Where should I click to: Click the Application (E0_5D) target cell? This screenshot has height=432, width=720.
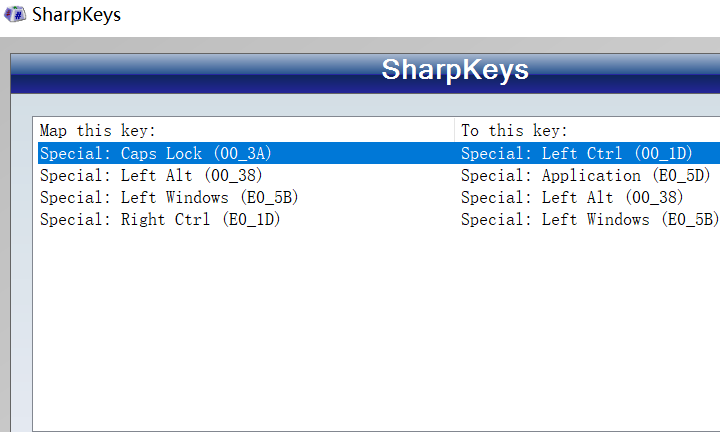point(585,175)
